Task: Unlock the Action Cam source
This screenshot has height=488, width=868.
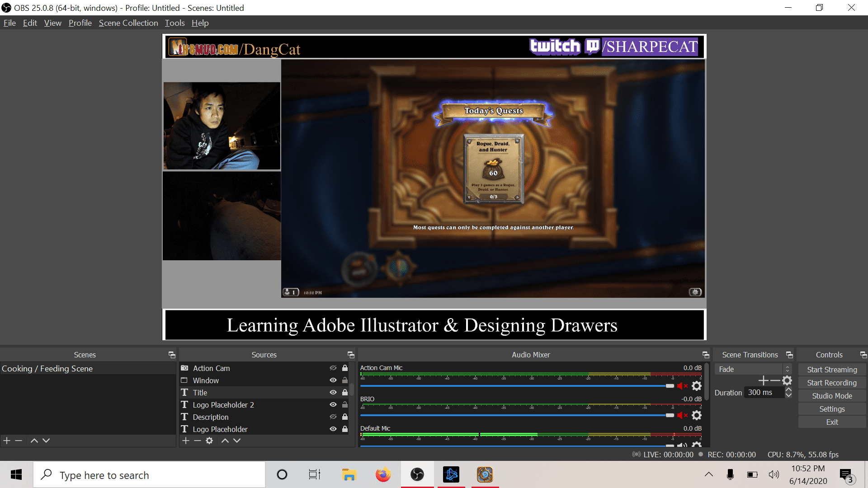Action: click(345, 368)
